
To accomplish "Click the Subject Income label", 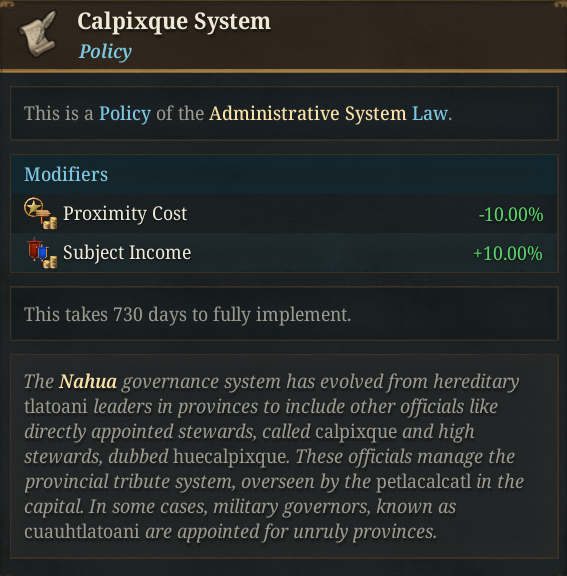I will click(x=127, y=253).
